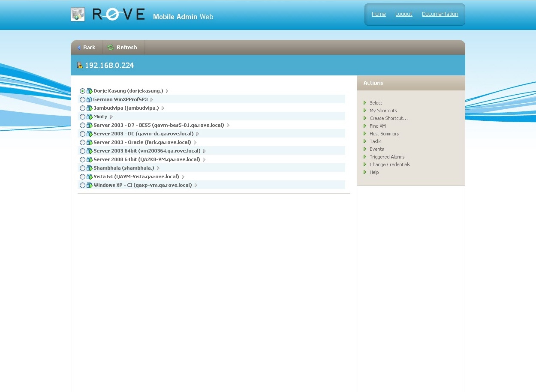Screen dimensions: 536x392
Task: Click the 192.168.0.224 host title
Action: tap(109, 66)
